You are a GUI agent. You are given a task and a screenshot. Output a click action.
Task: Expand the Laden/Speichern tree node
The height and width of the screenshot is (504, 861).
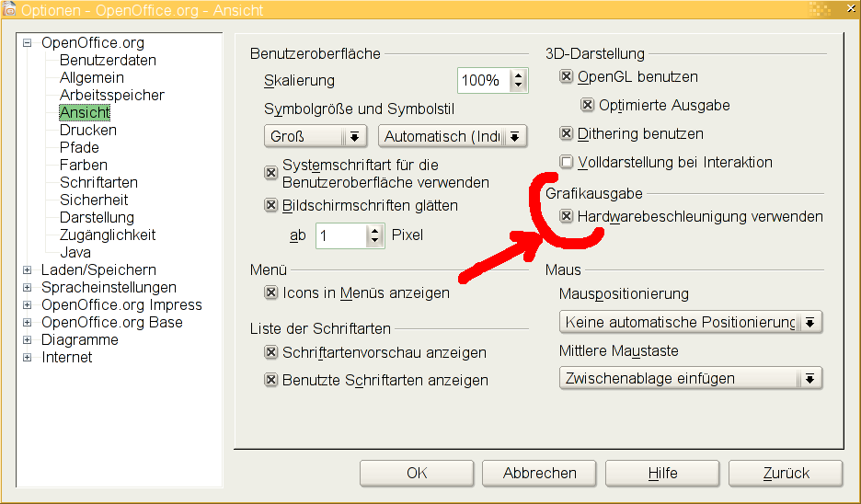(28, 270)
